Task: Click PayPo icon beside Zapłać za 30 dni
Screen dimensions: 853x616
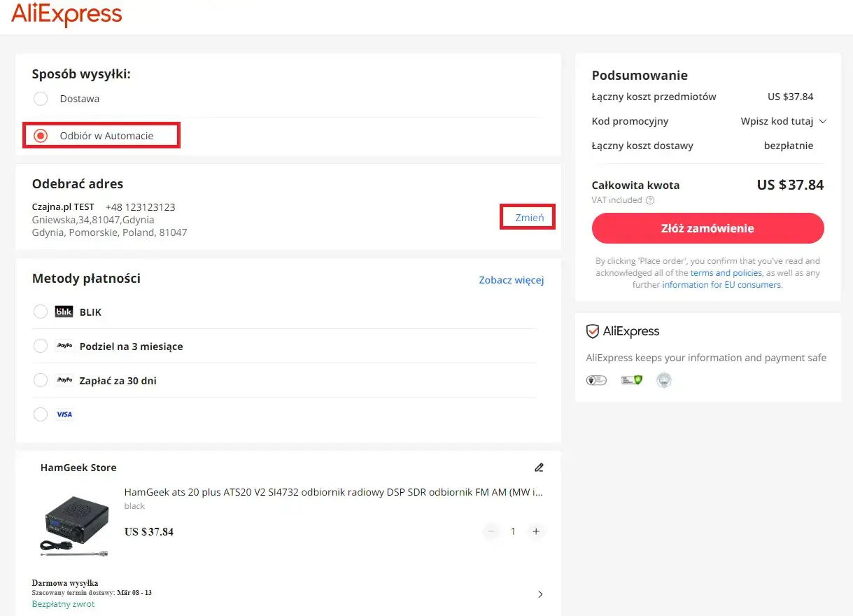Action: click(64, 380)
